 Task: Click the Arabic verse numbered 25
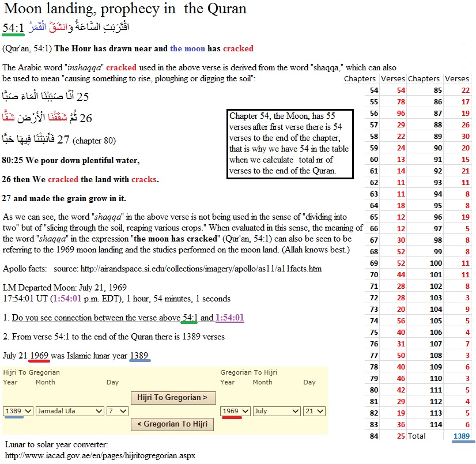tap(46, 96)
